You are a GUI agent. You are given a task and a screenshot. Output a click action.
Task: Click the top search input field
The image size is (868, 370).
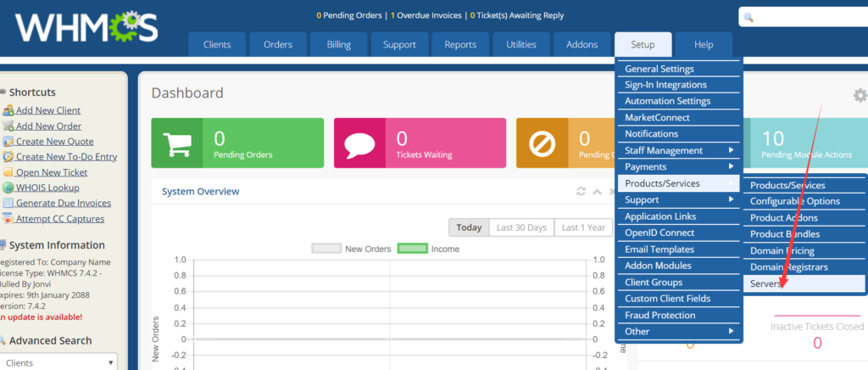point(804,17)
